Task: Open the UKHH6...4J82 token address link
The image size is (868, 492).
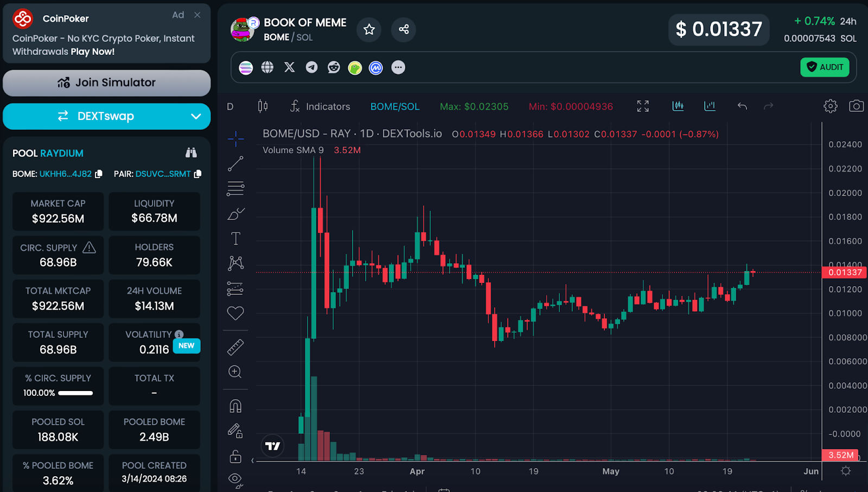Action: 66,174
